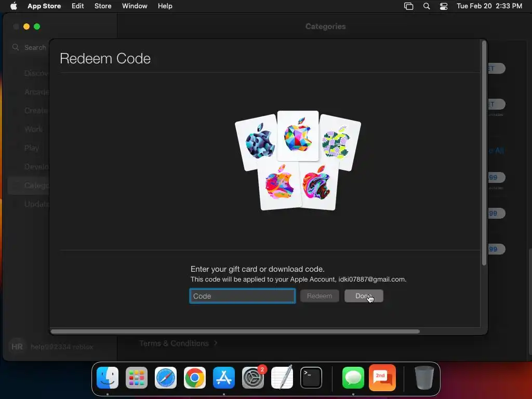Click the date and time in menu bar
The image size is (532, 399).
(489, 6)
